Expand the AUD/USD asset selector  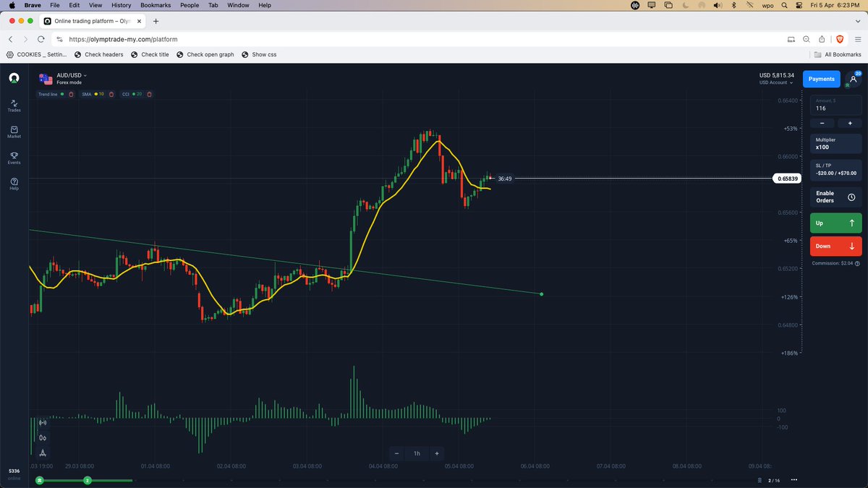72,75
